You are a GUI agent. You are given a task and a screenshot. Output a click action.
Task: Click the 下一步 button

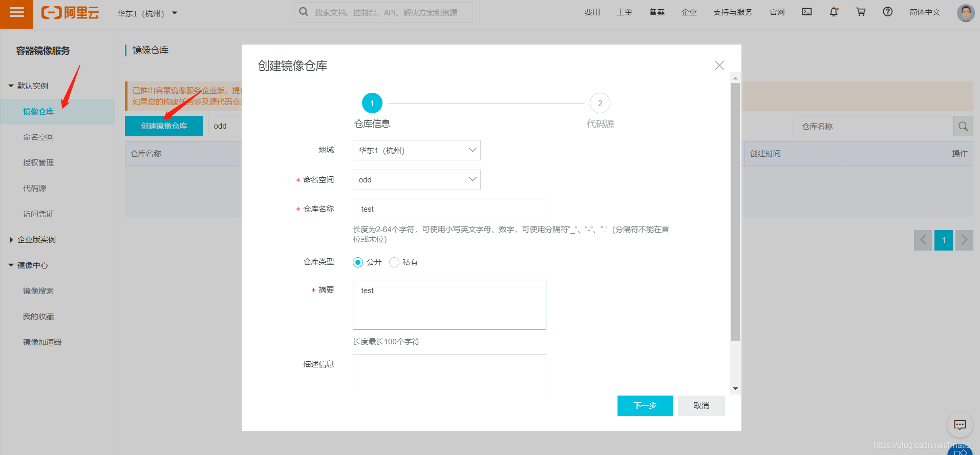[x=645, y=406]
